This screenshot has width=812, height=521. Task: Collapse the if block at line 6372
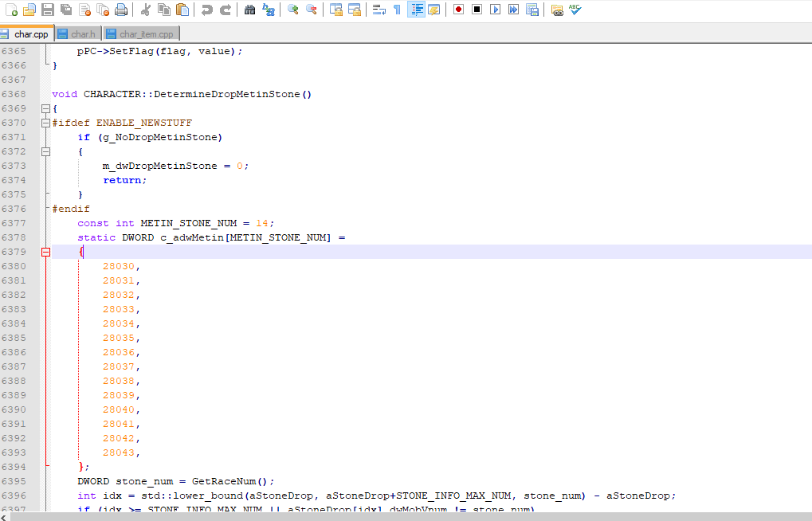(x=45, y=151)
